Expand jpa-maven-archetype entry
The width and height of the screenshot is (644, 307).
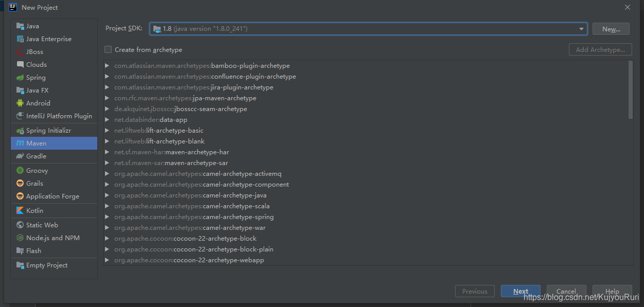tap(107, 98)
